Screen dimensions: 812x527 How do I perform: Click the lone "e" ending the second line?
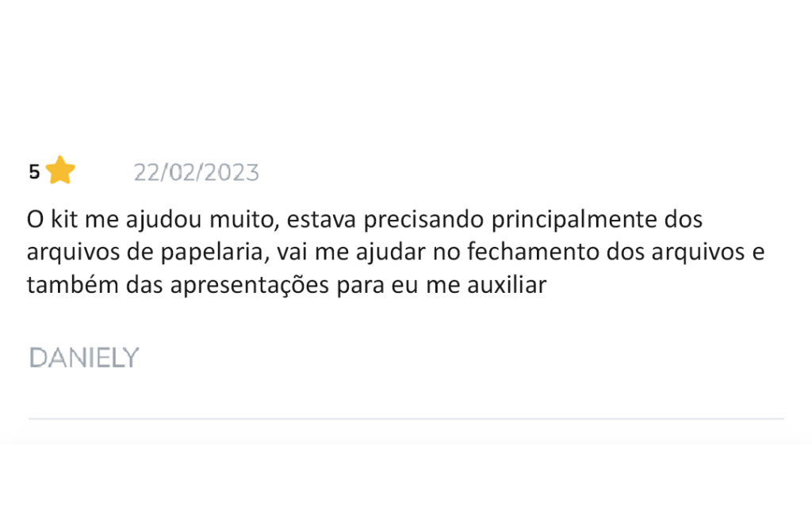(757, 252)
